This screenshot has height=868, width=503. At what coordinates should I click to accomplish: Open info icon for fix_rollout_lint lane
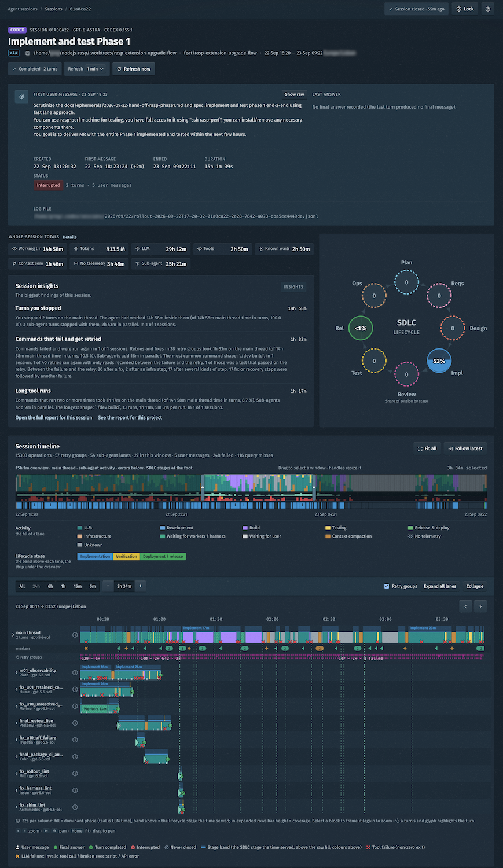[x=75, y=773]
